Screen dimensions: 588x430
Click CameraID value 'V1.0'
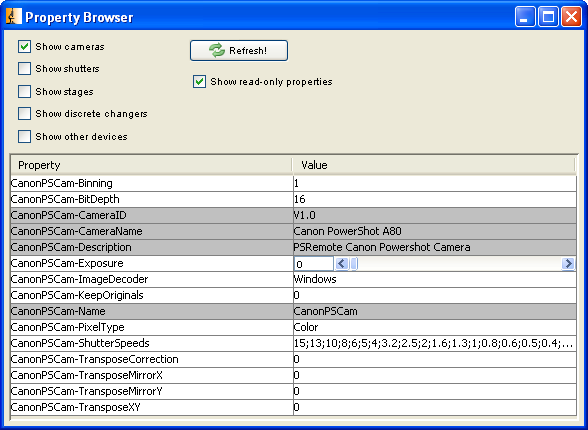pyautogui.click(x=435, y=215)
